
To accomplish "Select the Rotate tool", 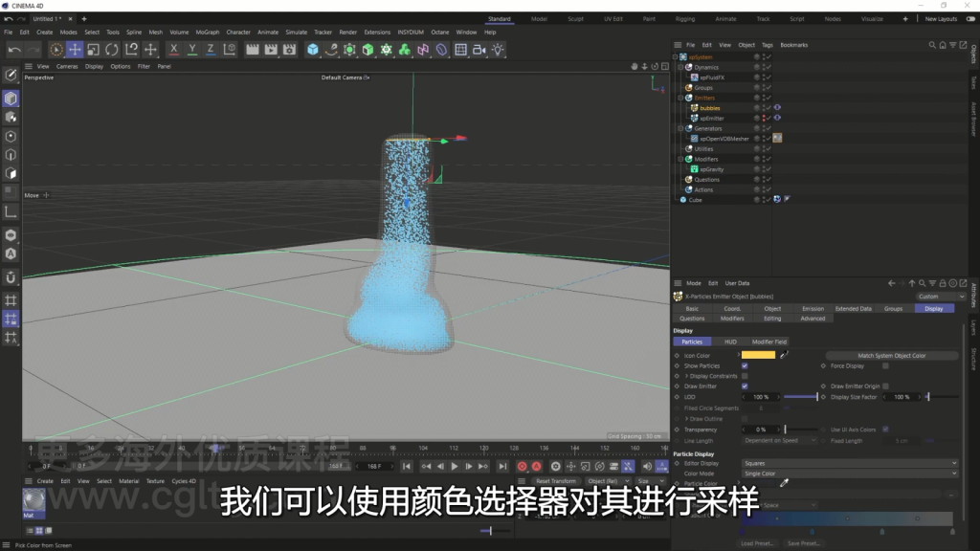I will tap(112, 50).
